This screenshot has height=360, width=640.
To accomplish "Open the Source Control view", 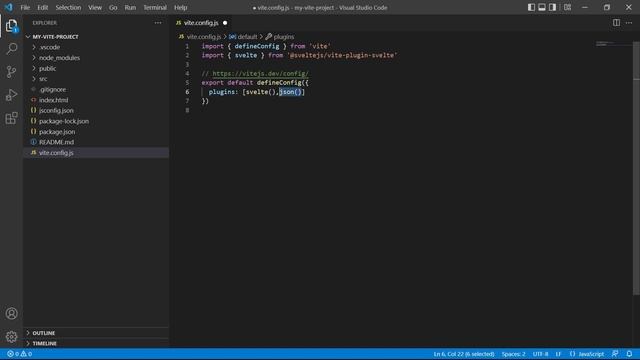I will click(11, 72).
